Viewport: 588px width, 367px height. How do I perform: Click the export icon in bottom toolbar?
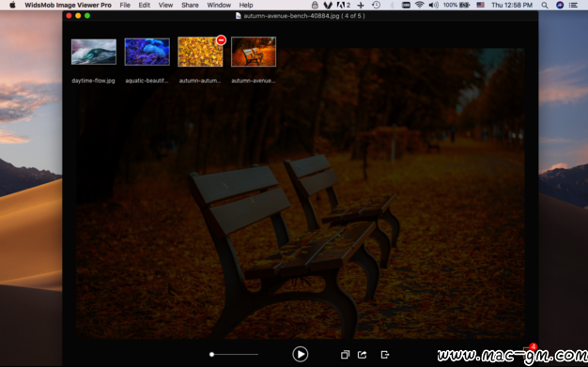point(385,355)
